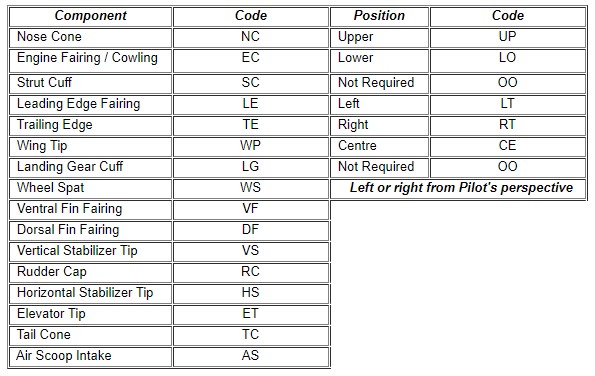The width and height of the screenshot is (595, 376).
Task: Click the EC code for Engine Fairing
Action: [250, 61]
